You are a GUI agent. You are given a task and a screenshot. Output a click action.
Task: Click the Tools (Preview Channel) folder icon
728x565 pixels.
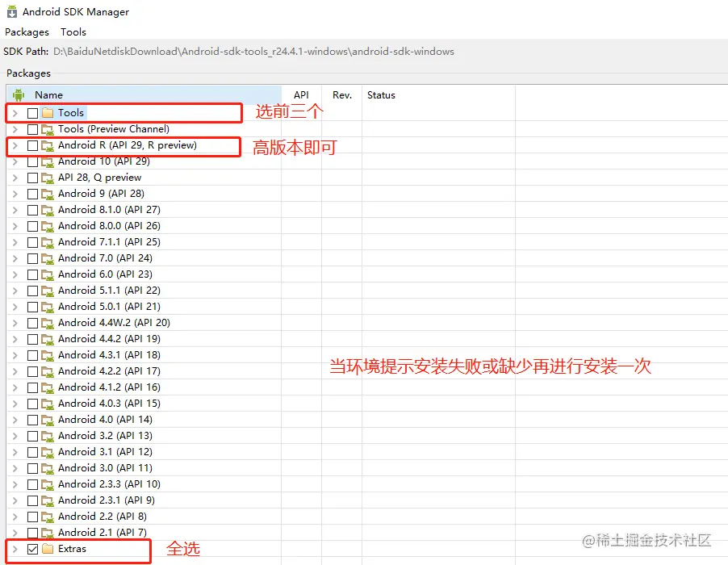click(48, 129)
